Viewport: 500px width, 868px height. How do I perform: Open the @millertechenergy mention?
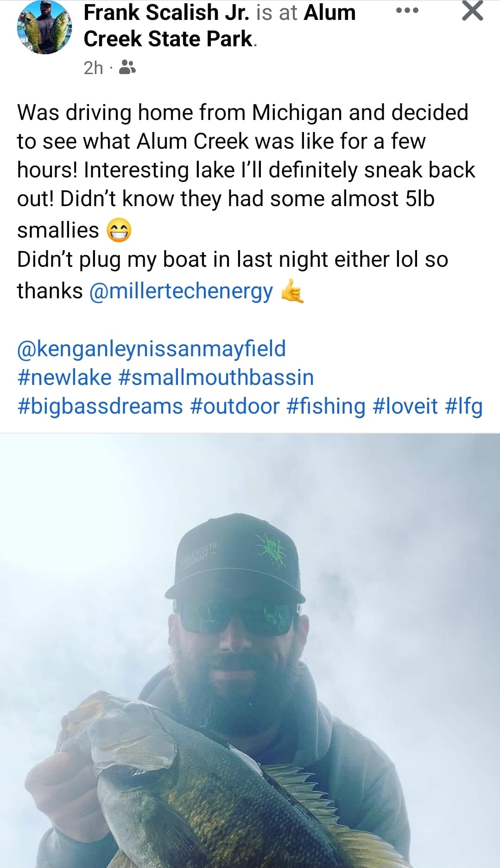[181, 291]
